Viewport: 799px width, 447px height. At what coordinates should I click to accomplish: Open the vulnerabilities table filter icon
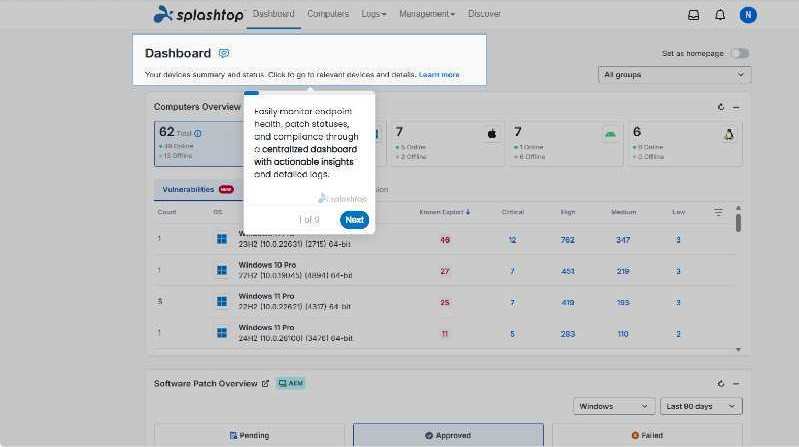coord(718,212)
